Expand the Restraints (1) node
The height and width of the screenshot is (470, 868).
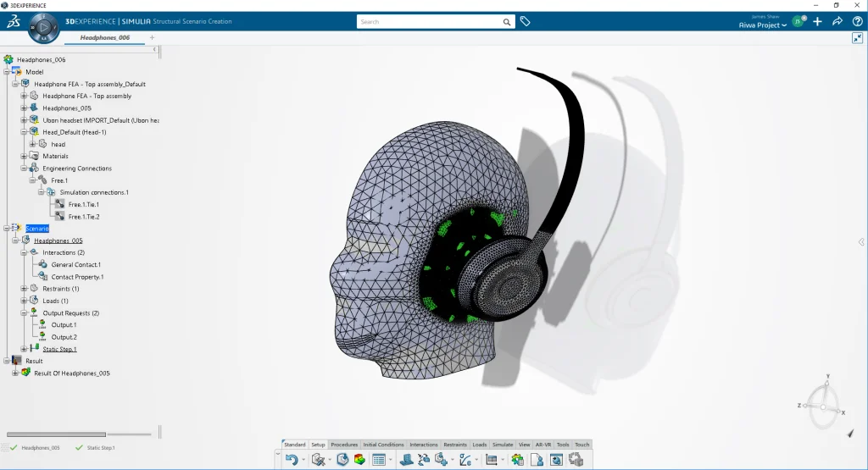click(x=25, y=289)
